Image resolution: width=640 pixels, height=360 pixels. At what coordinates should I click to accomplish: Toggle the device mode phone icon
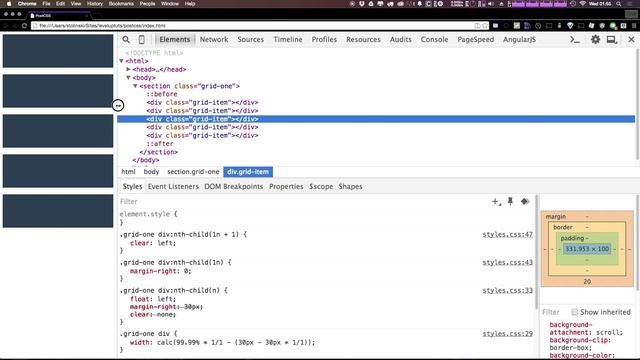click(142, 40)
